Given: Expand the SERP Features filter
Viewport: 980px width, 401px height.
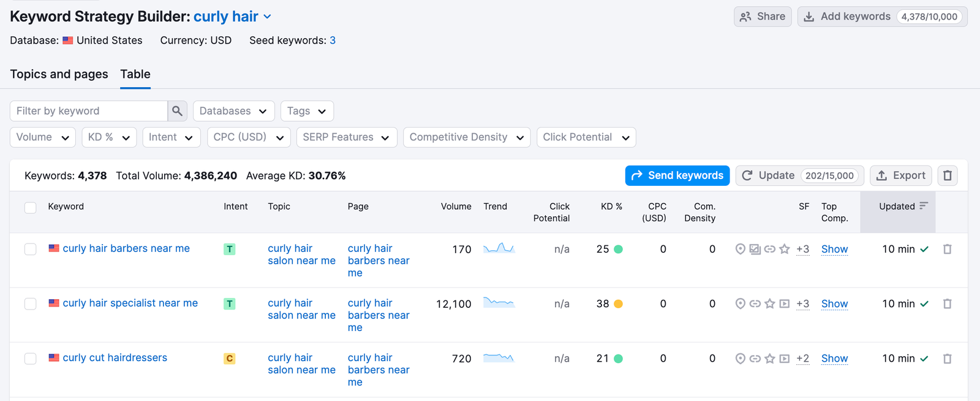Looking at the screenshot, I should [x=346, y=137].
